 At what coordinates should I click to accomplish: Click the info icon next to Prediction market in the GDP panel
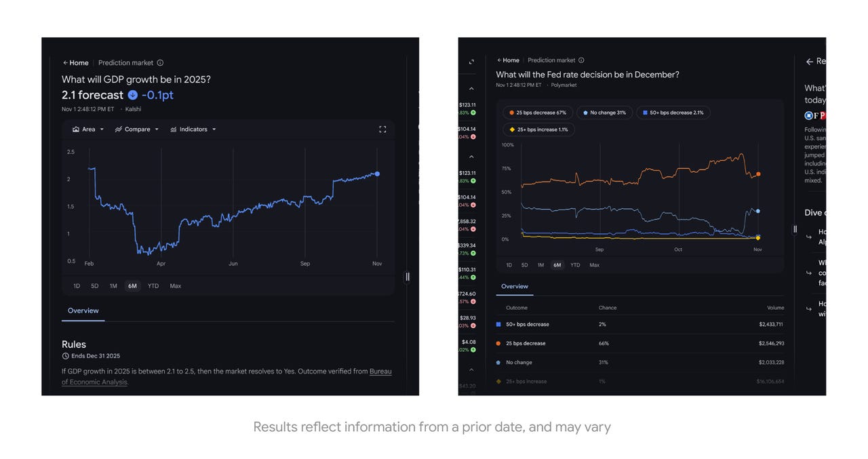click(160, 63)
